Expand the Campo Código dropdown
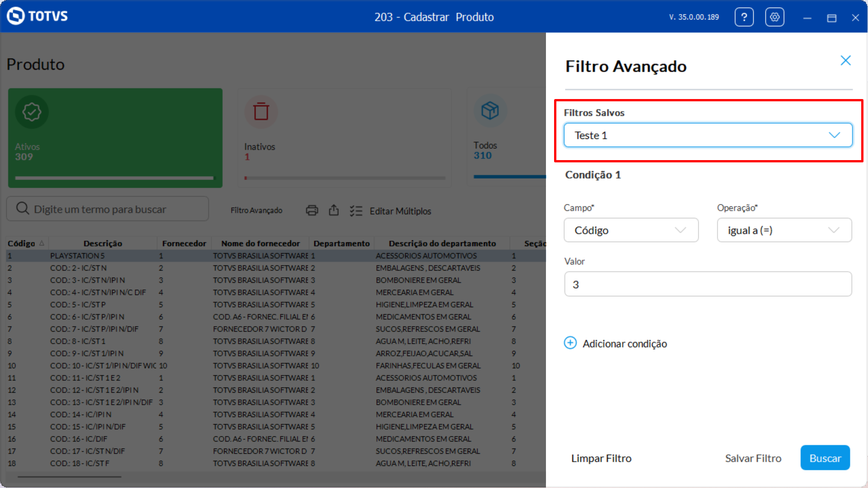This screenshot has width=868, height=488. click(x=631, y=230)
